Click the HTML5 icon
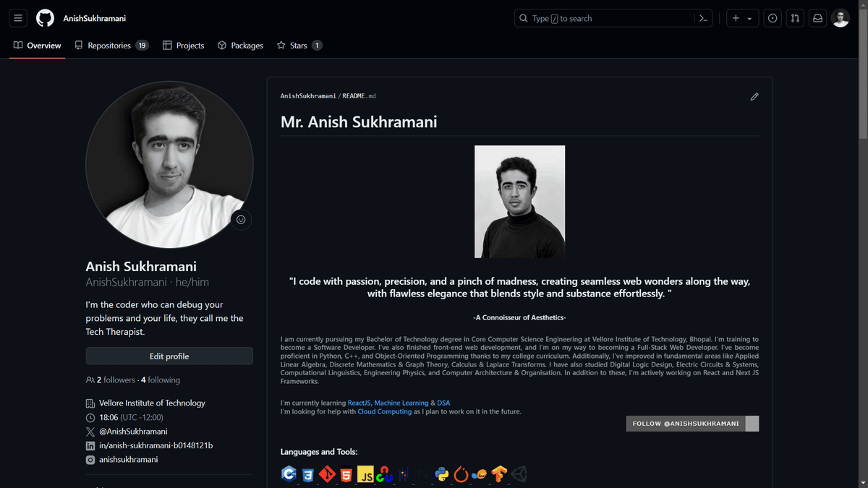Screen dimensions: 868x488 [x=346, y=474]
